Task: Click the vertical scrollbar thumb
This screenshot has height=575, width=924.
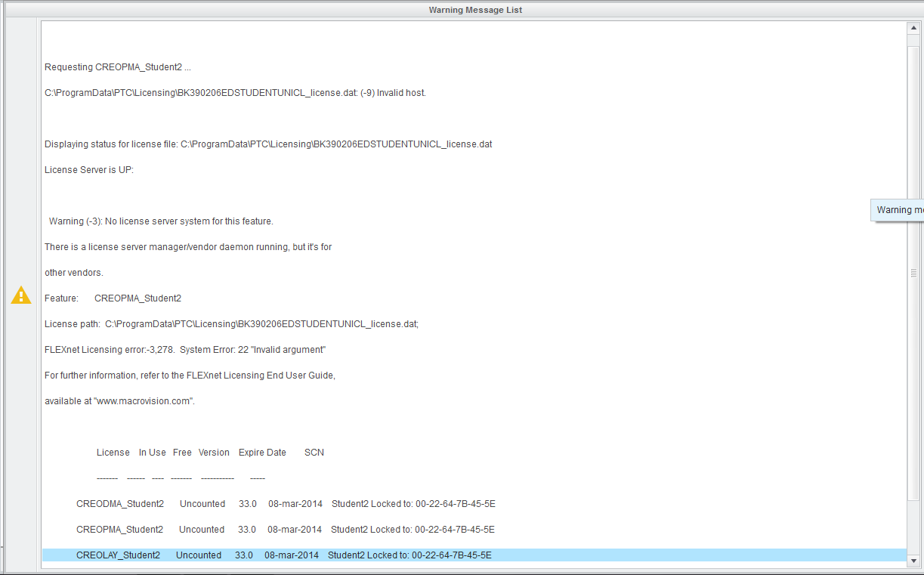Action: (x=913, y=273)
